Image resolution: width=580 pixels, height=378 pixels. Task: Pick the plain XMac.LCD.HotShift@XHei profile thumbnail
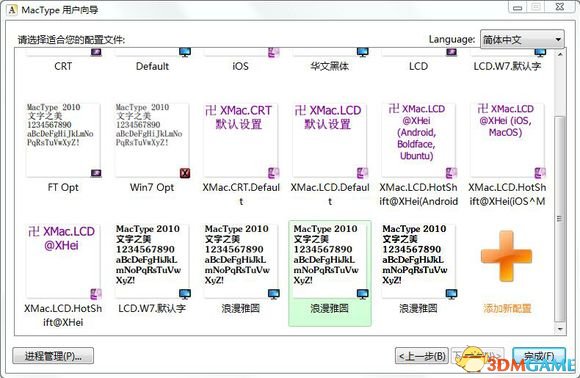[x=63, y=261]
